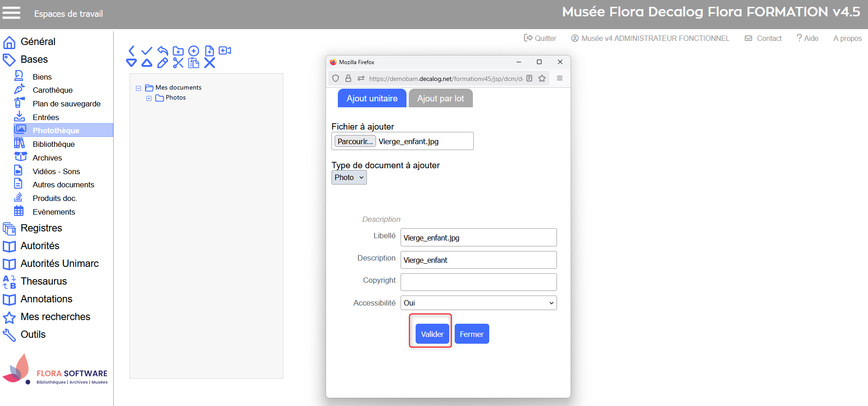Click the pencil edit icon
The width and height of the screenshot is (868, 406).
tap(162, 63)
